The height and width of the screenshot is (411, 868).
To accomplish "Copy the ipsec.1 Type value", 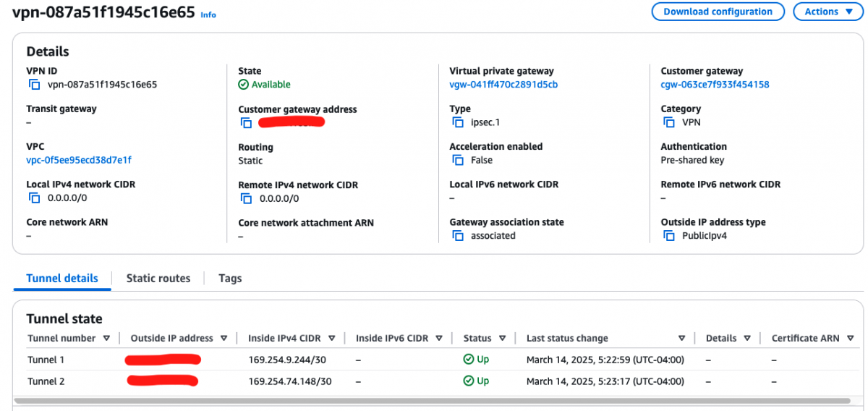I will 457,123.
